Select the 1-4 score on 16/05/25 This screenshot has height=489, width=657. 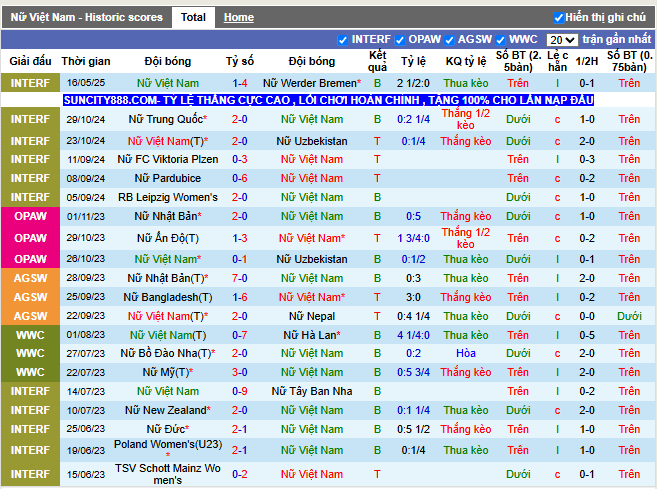[x=240, y=83]
